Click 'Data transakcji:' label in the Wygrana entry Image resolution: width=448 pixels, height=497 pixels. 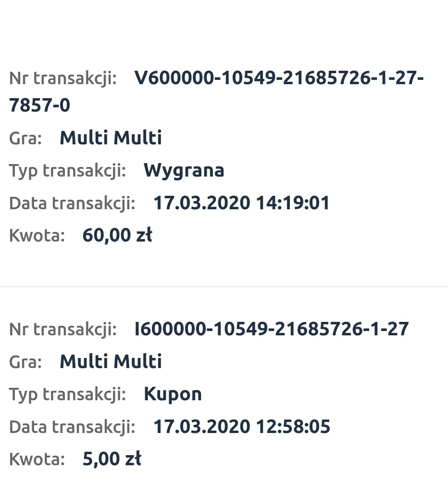(72, 203)
